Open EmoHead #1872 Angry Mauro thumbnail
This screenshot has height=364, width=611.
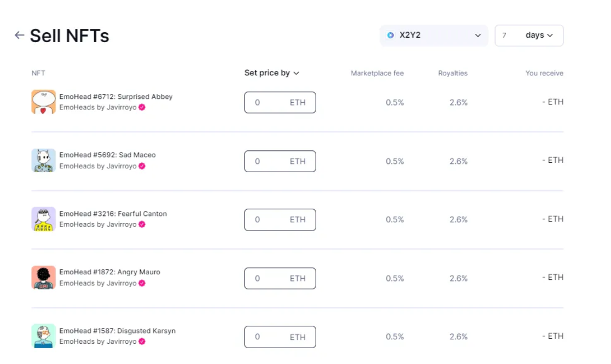pos(43,278)
